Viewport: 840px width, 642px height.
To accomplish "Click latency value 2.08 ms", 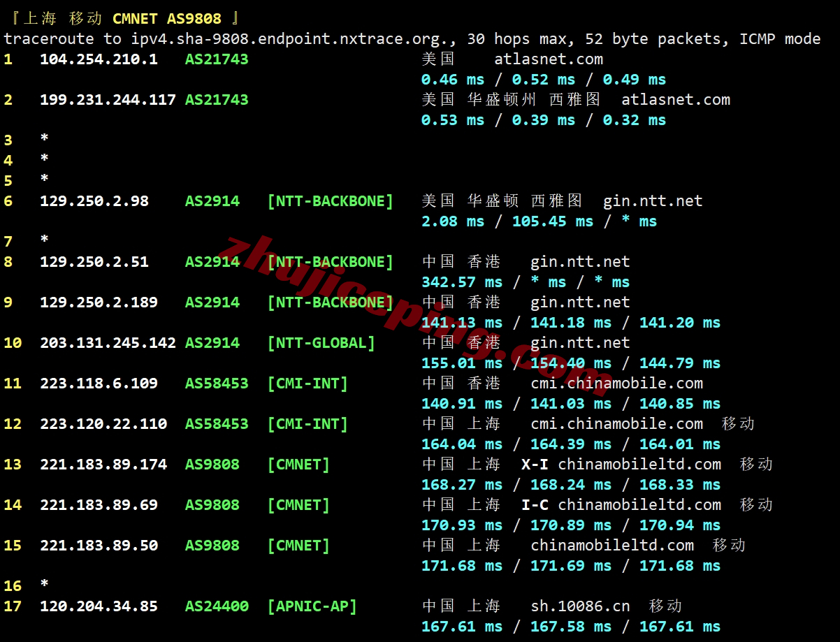I will (453, 221).
